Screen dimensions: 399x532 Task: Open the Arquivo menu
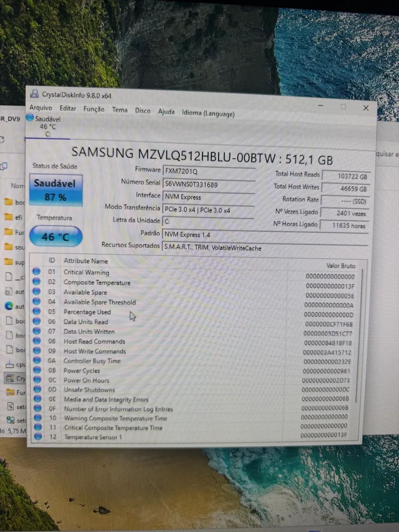tap(40, 108)
